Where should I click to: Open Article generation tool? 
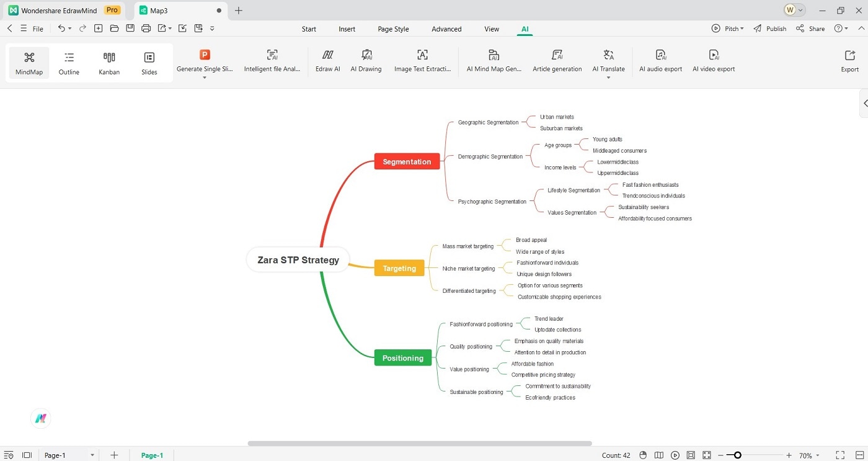click(x=557, y=61)
